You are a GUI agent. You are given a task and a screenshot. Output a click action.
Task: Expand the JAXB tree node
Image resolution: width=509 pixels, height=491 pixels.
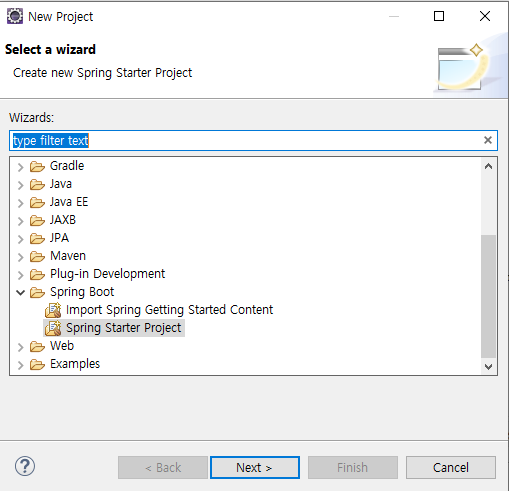tap(21, 221)
